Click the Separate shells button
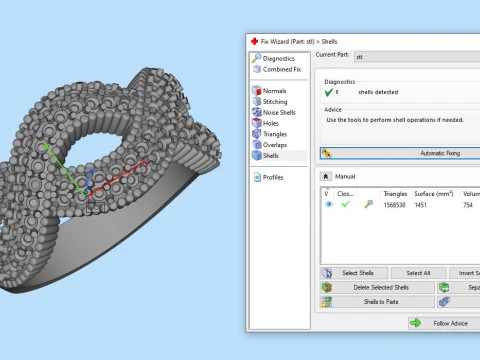Image resolution: width=480 pixels, height=360 pixels. (459, 287)
